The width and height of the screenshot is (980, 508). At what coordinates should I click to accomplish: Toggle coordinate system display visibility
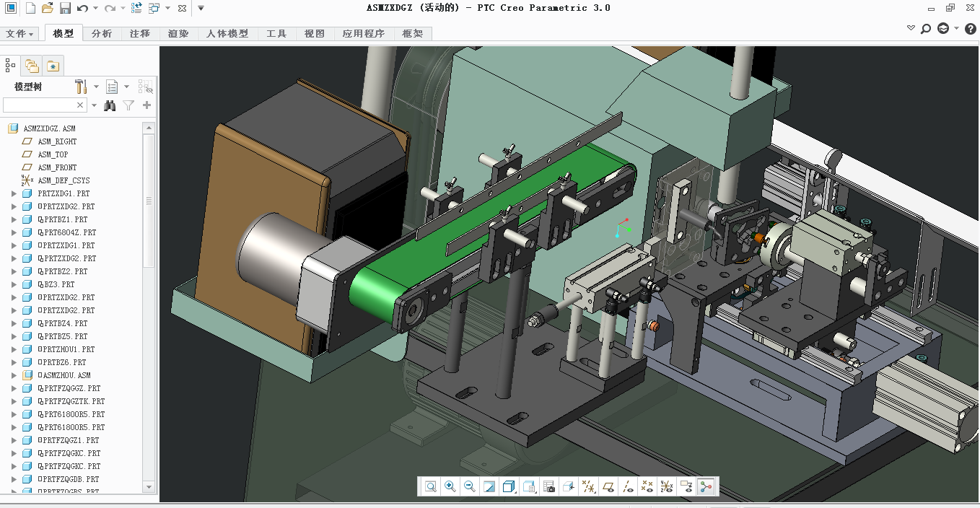pyautogui.click(x=667, y=486)
